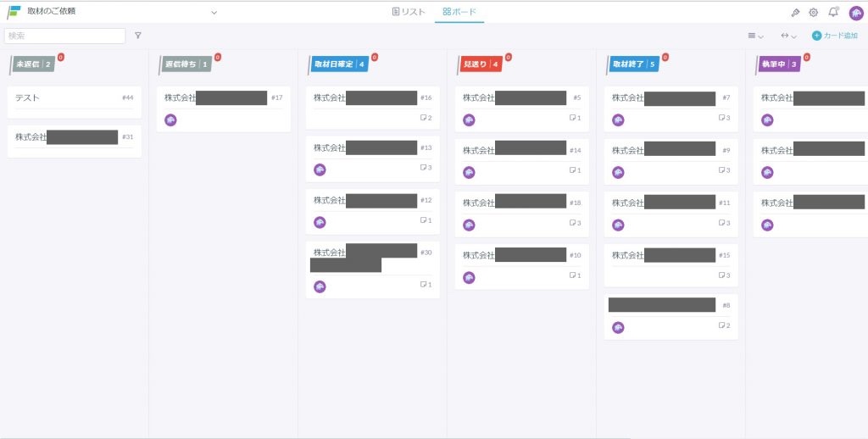Open the settings gear icon
This screenshot has height=439, width=868.
(814, 13)
